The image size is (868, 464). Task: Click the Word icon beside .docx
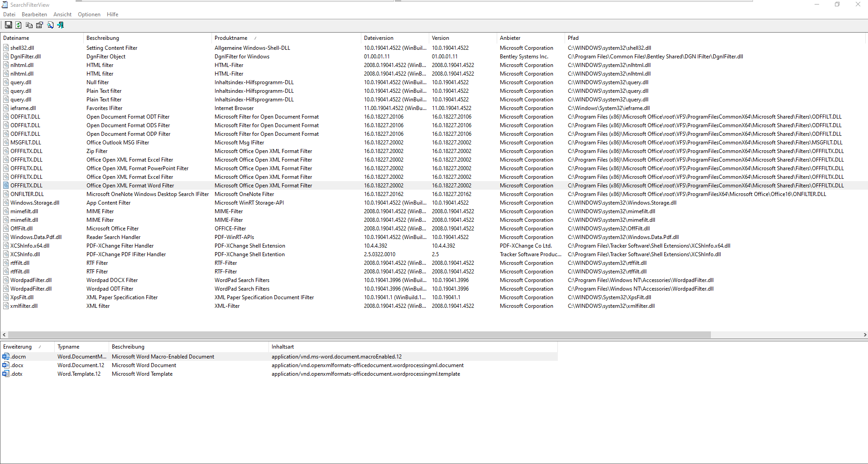(x=6, y=365)
